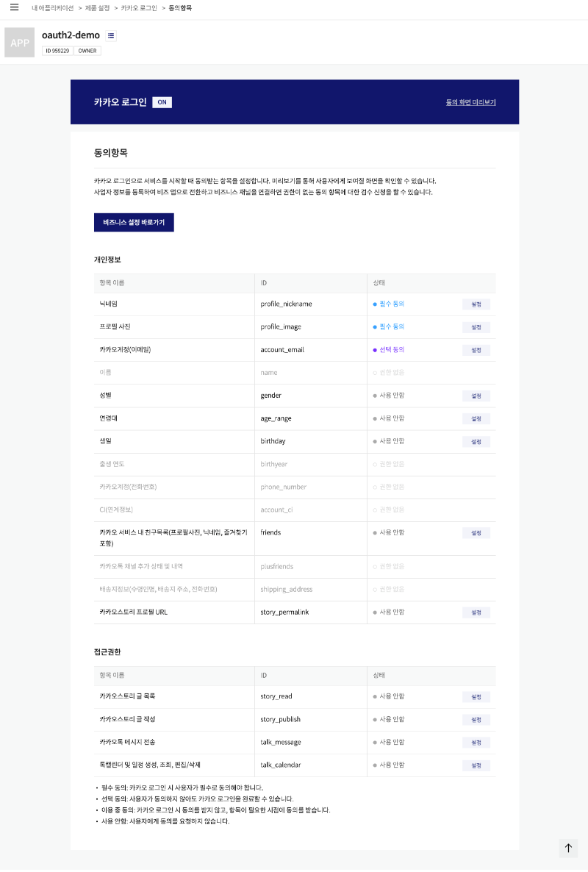Image resolution: width=588 pixels, height=872 pixels.
Task: Click the 성별 item name
Action: (x=106, y=396)
